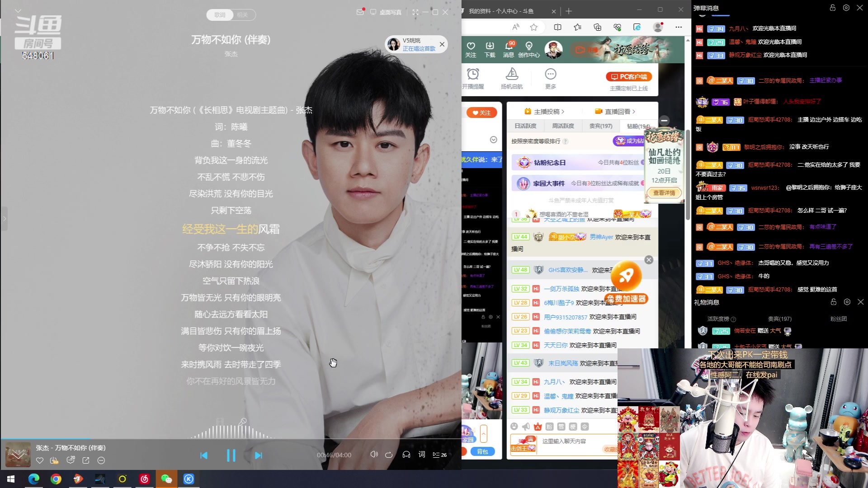Open 开播提醒 alarm reminder
The height and width of the screenshot is (488, 868).
(473, 78)
